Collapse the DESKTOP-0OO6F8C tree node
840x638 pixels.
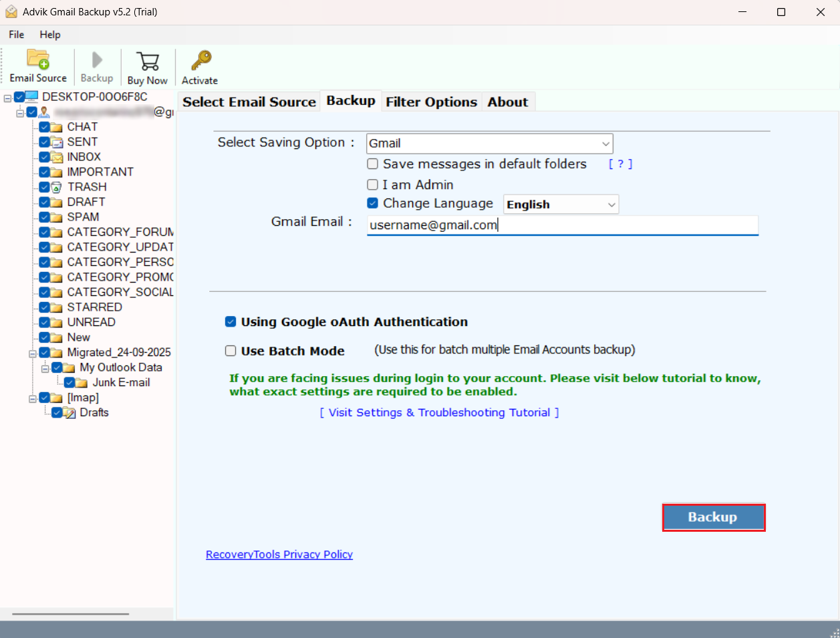coord(7,98)
